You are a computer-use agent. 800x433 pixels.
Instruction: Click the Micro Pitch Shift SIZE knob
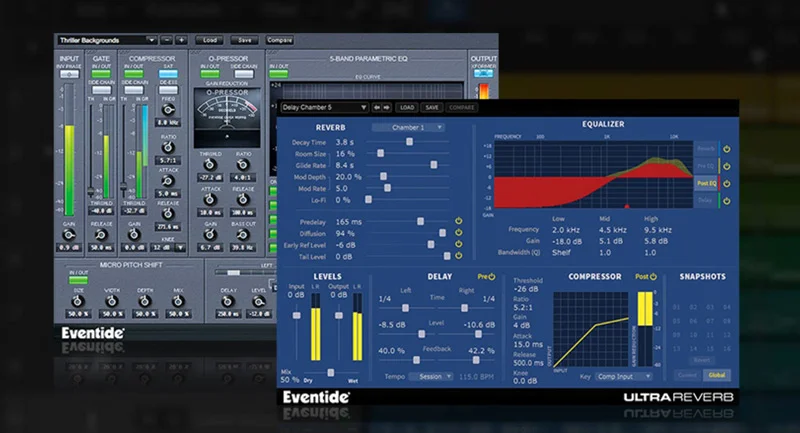pyautogui.click(x=78, y=301)
